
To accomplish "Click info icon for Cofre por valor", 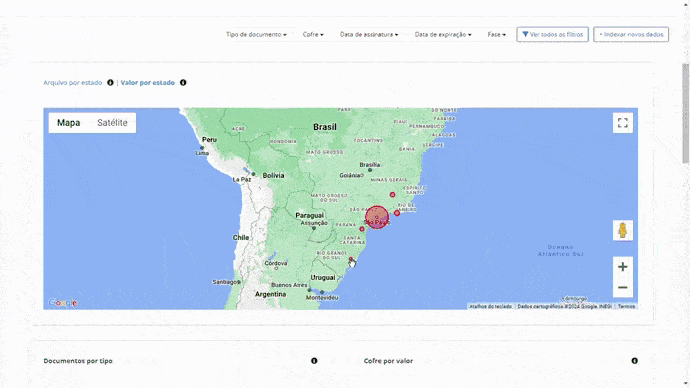I will coord(635,361).
